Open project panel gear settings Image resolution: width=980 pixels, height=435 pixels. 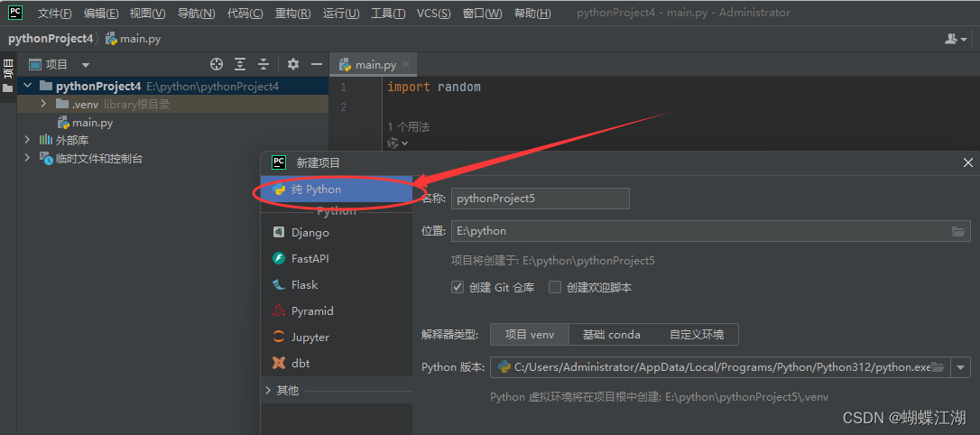pyautogui.click(x=293, y=64)
